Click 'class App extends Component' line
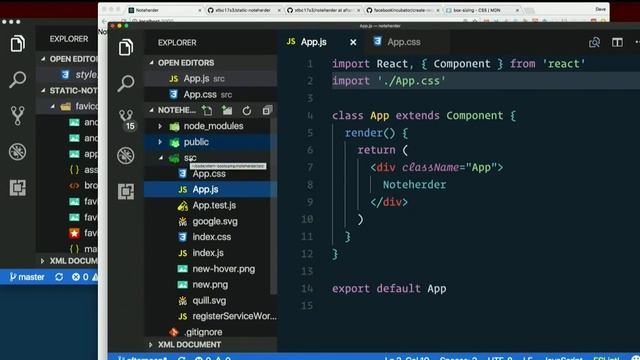This screenshot has height=360, width=640. (424, 116)
